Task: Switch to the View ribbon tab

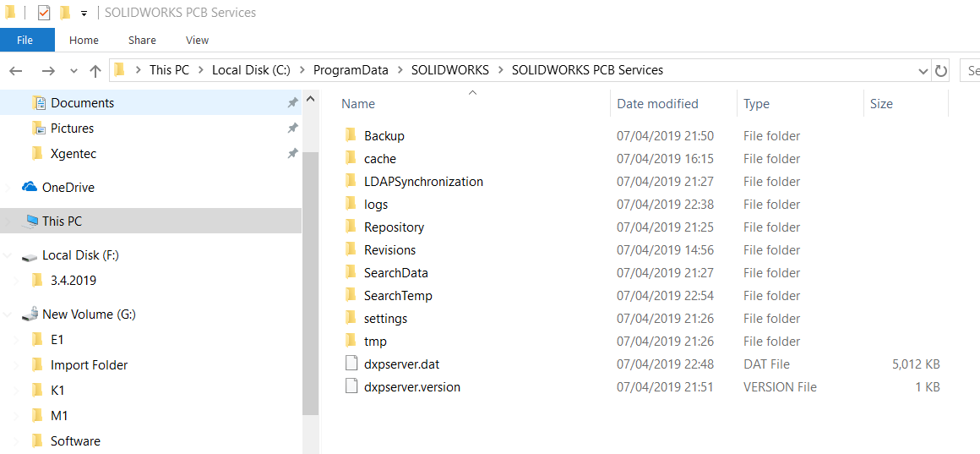Action: (x=197, y=40)
